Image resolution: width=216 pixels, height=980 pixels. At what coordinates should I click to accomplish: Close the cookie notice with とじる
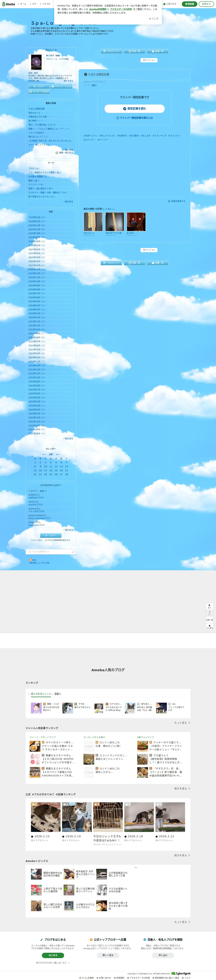(x=154, y=18)
